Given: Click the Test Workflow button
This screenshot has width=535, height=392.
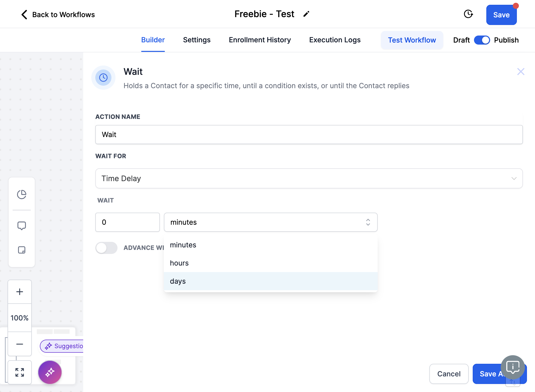Looking at the screenshot, I should point(412,40).
